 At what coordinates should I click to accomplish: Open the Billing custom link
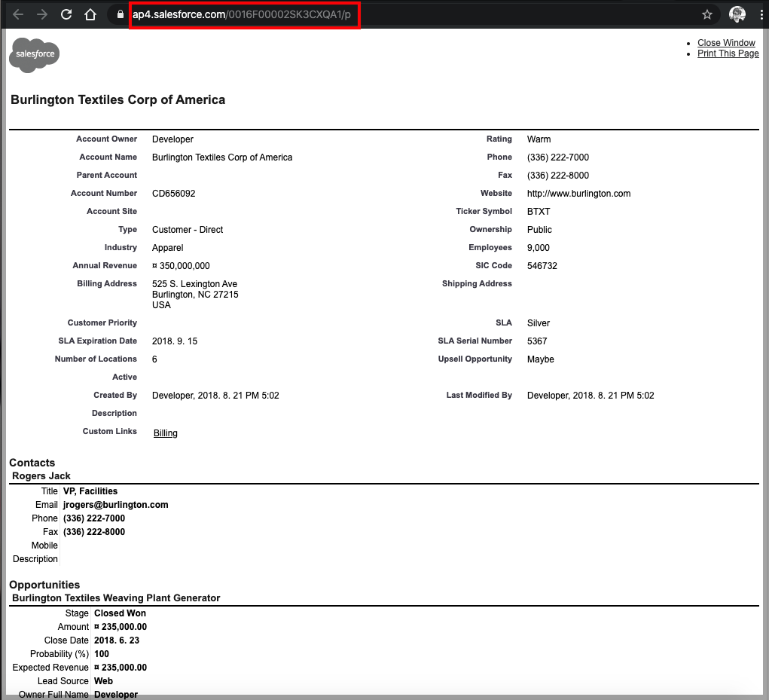pyautogui.click(x=165, y=433)
